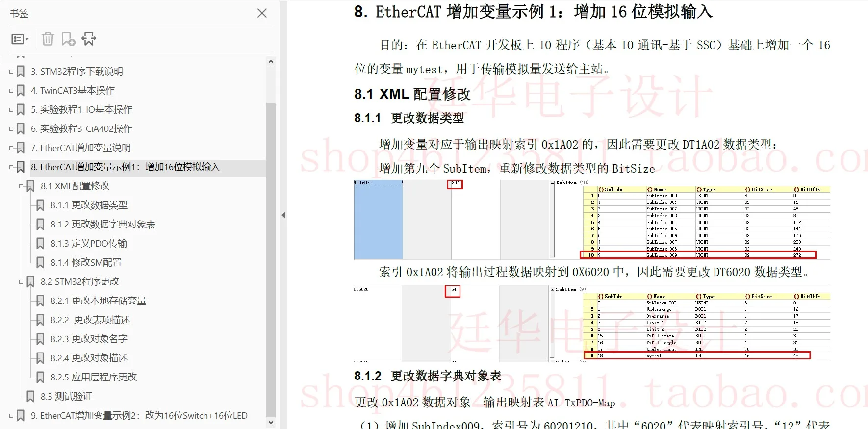Click the bookmark icon beside 8.3 测试验证

click(30, 397)
